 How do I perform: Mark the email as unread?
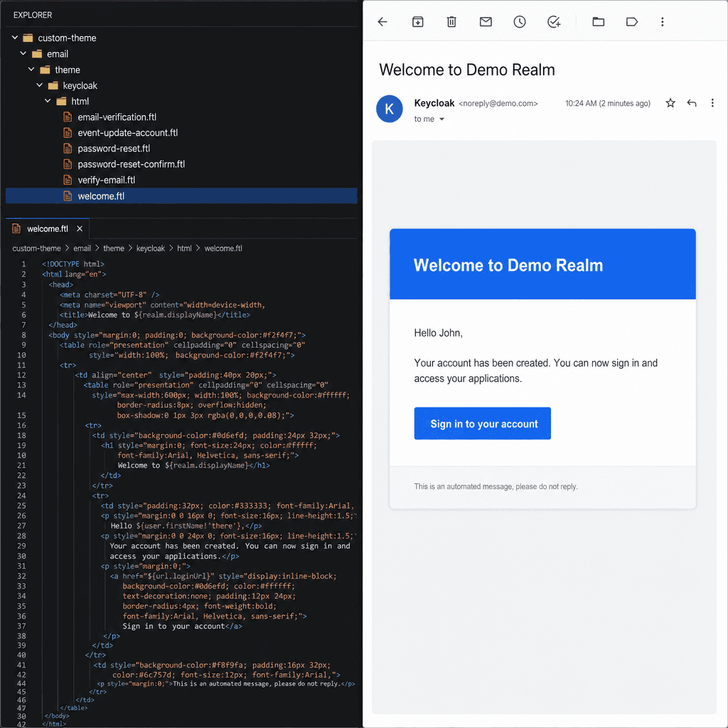coord(486,22)
